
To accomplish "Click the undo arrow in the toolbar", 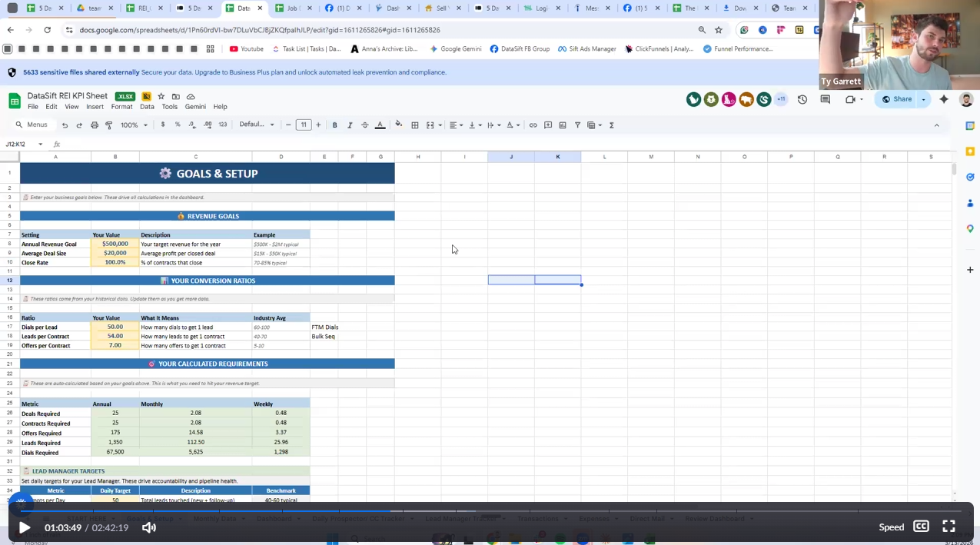I will [x=65, y=125].
